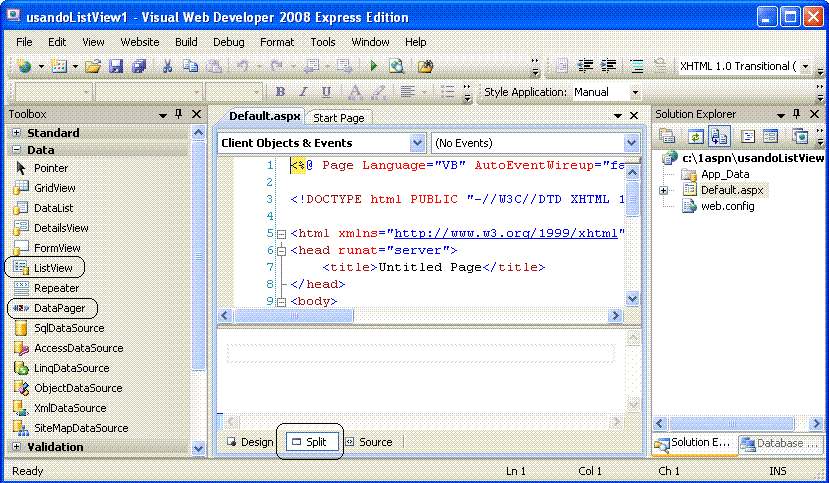Click the Toolbox scroll up arrow
829x483 pixels.
(199, 132)
